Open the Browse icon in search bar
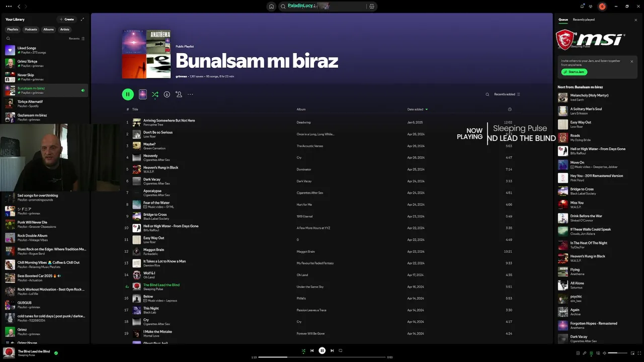This screenshot has height=362, width=644. point(372,7)
